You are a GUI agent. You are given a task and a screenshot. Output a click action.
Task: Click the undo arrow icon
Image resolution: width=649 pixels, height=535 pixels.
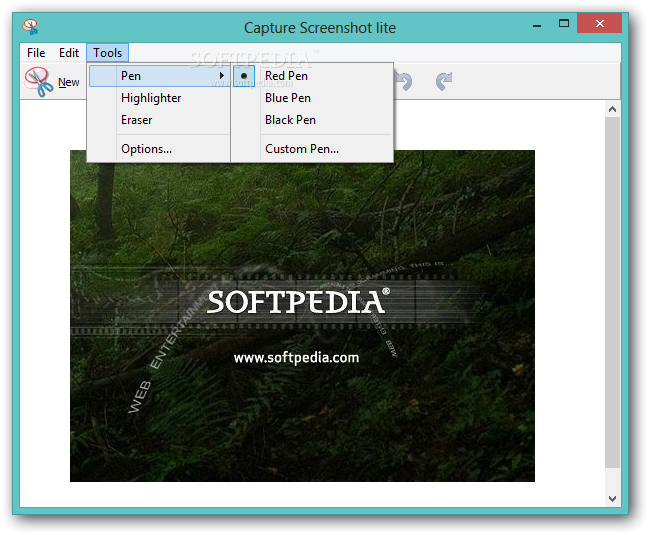click(x=404, y=81)
